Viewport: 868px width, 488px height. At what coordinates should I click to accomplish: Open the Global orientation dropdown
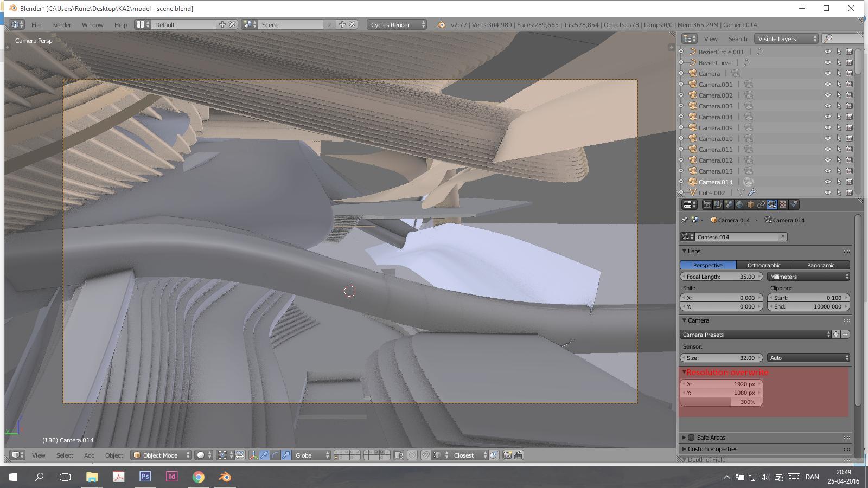click(x=311, y=455)
